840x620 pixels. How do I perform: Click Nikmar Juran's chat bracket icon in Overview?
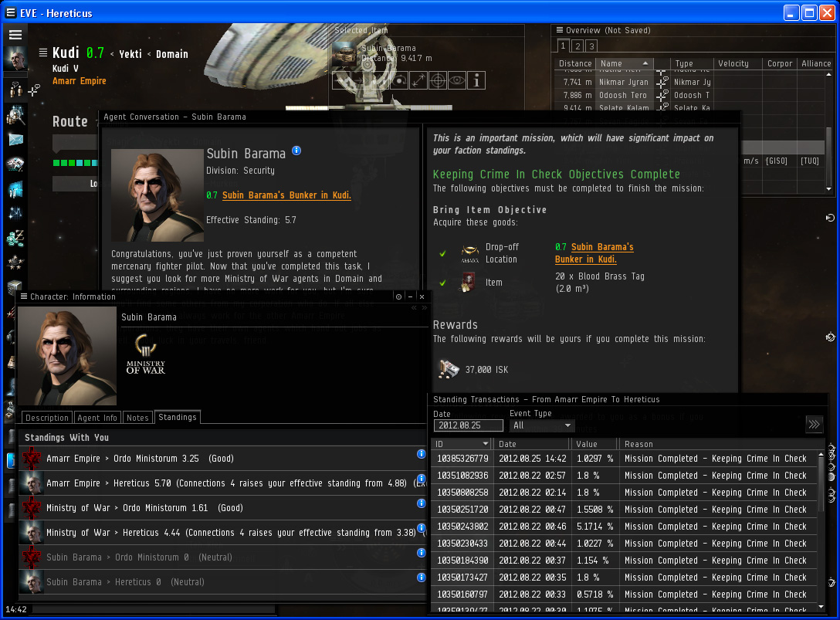(x=662, y=82)
